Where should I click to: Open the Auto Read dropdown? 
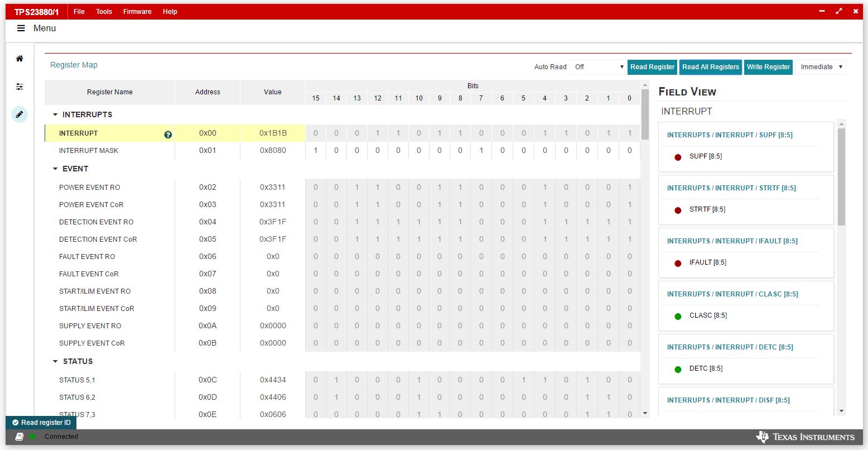coord(598,67)
